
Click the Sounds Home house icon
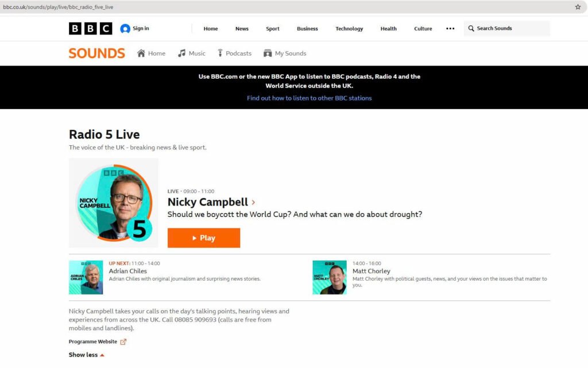141,53
